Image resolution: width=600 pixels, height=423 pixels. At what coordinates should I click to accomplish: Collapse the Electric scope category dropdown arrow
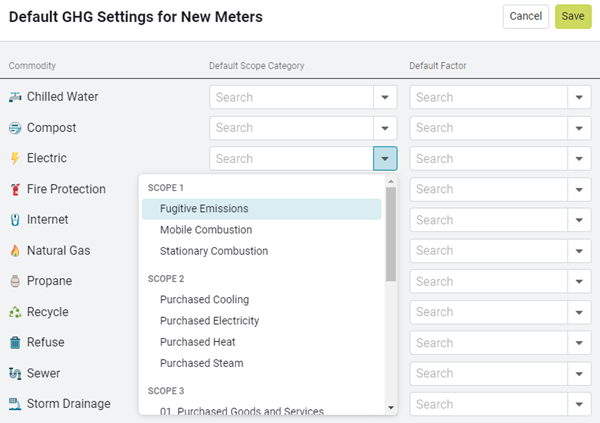[385, 158]
